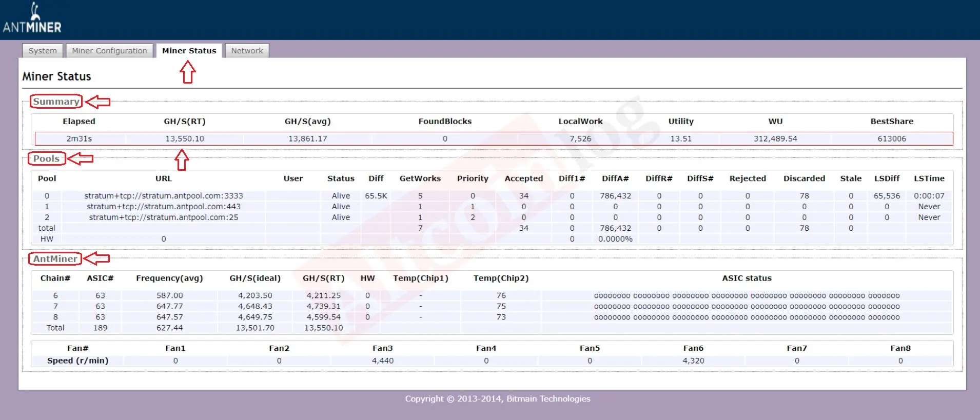Click the Summary section heading
The height and width of the screenshot is (420, 980).
[x=56, y=102]
